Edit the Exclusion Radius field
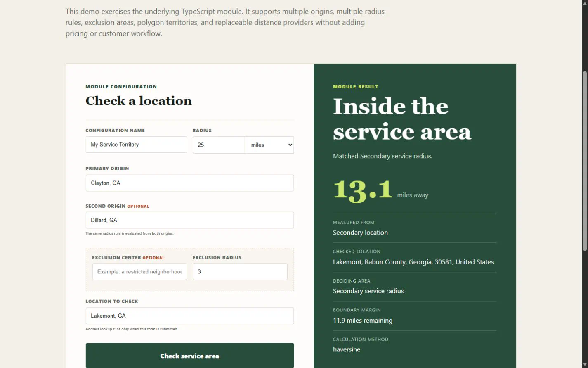 [x=240, y=272]
